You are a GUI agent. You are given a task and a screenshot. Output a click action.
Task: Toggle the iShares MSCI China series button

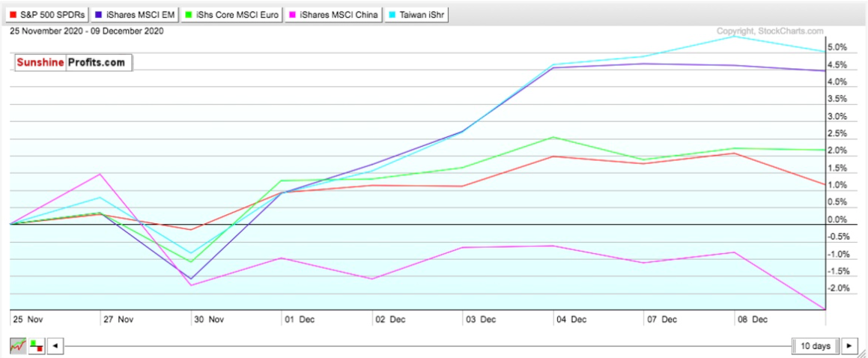click(x=334, y=15)
